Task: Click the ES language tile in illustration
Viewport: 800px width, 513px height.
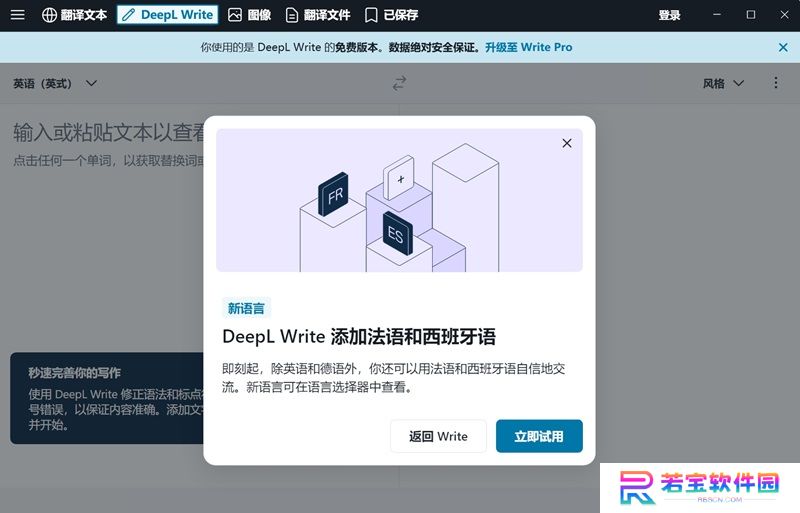Action: pos(397,233)
